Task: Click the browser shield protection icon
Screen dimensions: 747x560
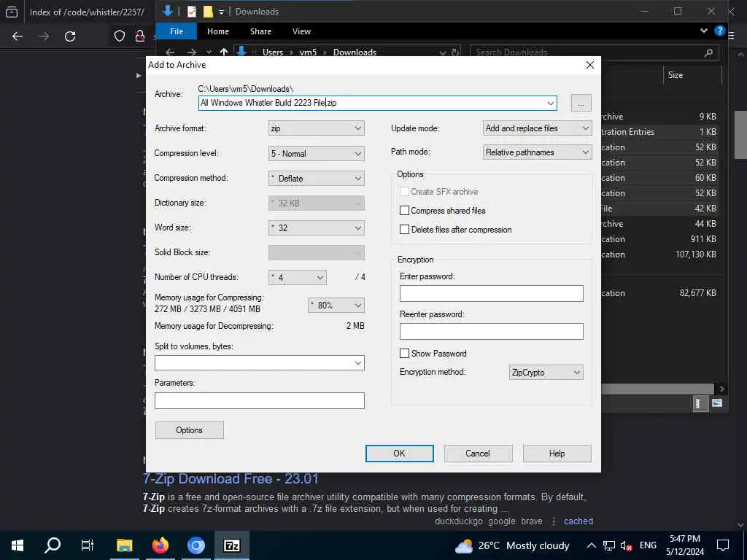Action: pos(120,36)
